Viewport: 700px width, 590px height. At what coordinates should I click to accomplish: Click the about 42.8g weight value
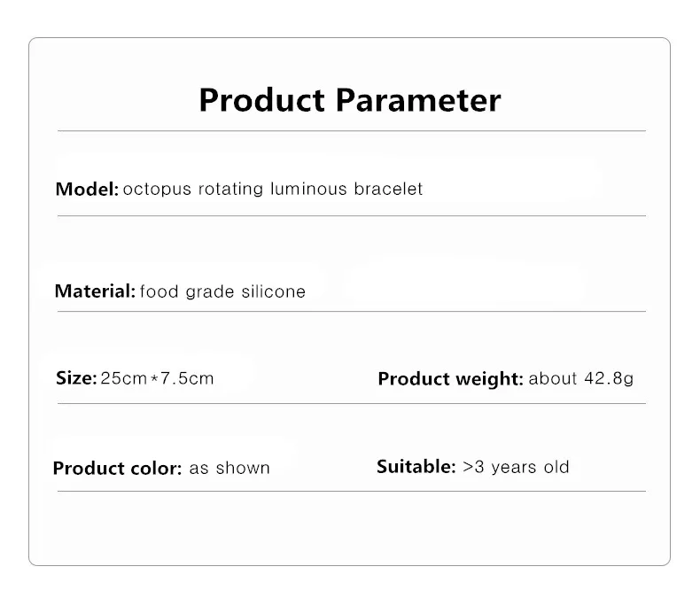(581, 378)
